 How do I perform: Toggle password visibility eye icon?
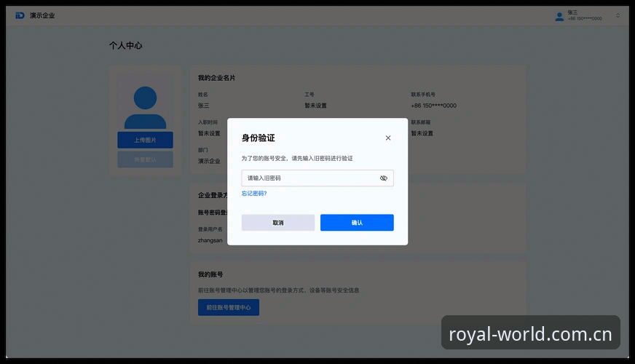384,178
